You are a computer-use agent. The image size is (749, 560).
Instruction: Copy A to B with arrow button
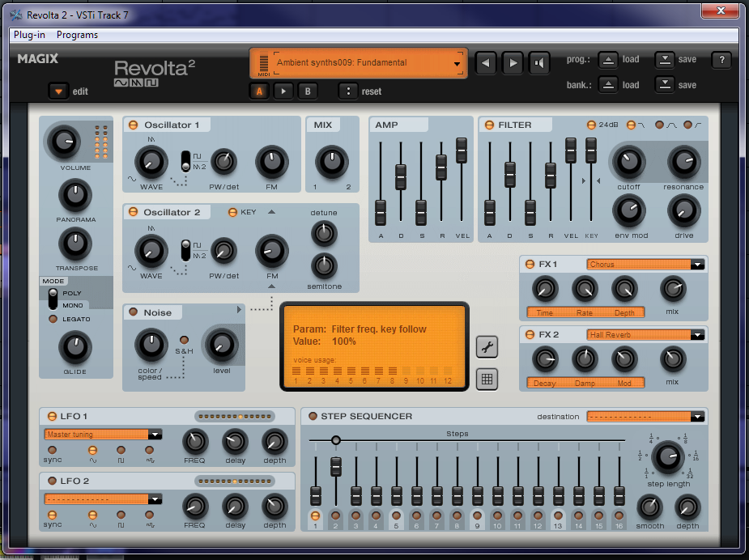point(283,91)
